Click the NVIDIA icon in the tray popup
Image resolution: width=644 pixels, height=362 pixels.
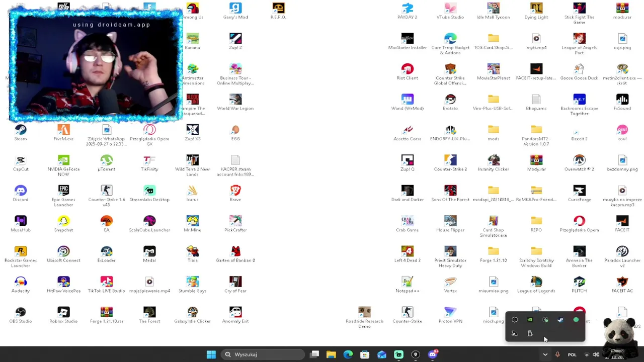pos(530,319)
